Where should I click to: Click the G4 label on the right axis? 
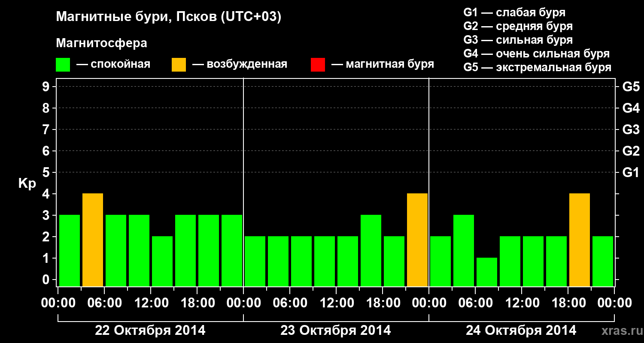pyautogui.click(x=631, y=108)
